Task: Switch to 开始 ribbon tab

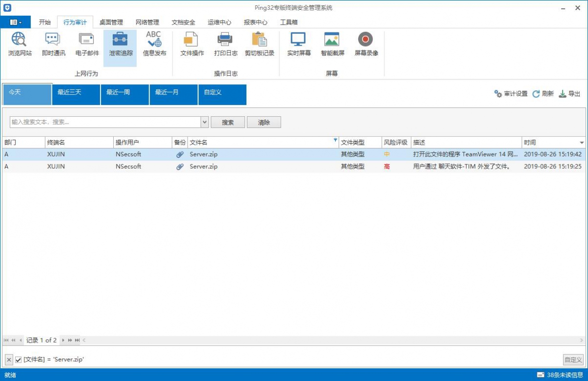Action: [x=45, y=22]
